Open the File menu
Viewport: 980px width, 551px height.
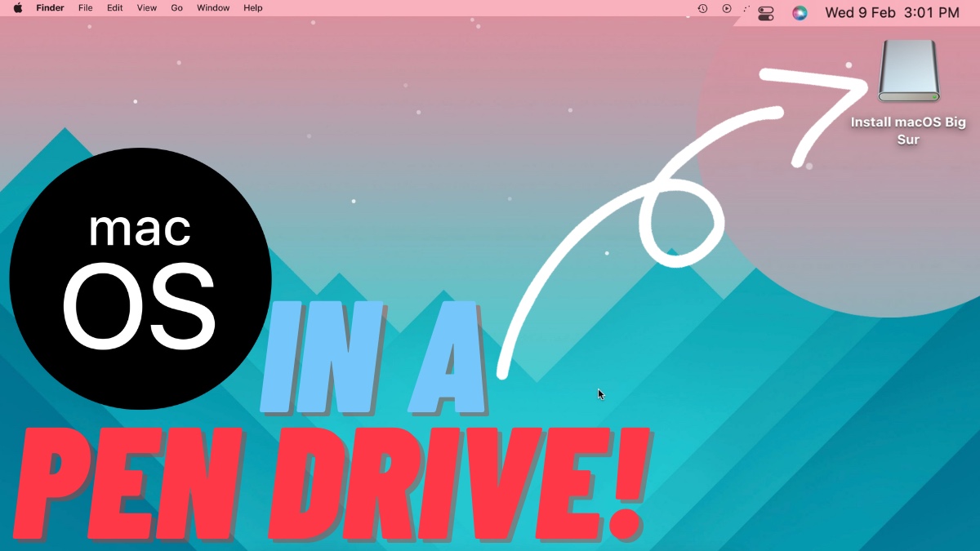(x=85, y=7)
